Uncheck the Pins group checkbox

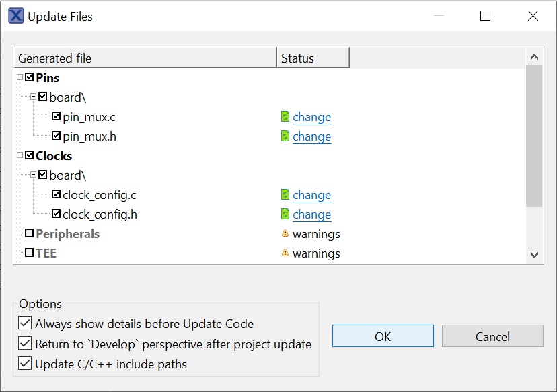click(x=29, y=78)
